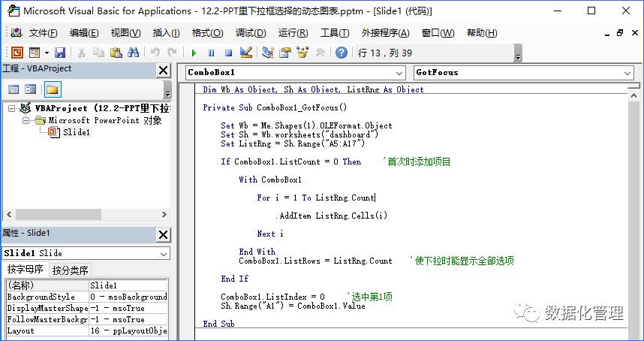Click project tree horizontal scrollbar thumb

point(58,215)
